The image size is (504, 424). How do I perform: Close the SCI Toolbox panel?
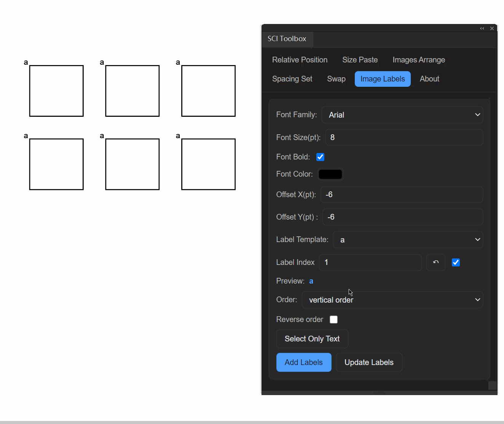coord(492,29)
